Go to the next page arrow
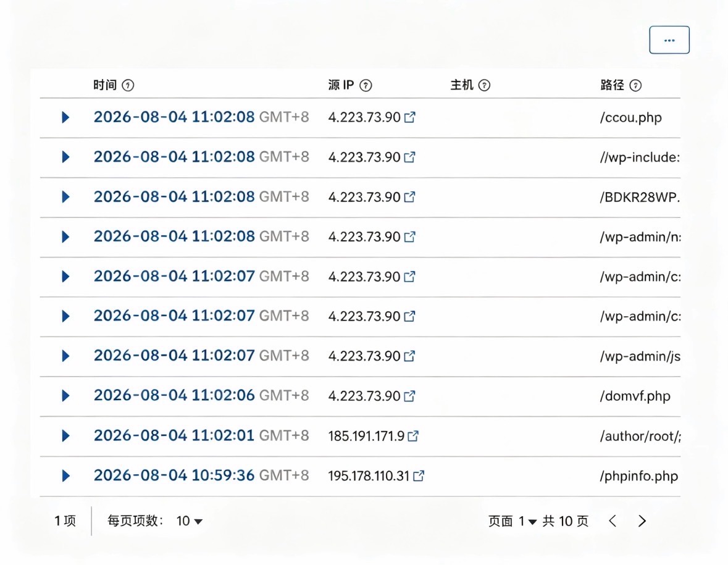This screenshot has width=728, height=565. coord(642,521)
